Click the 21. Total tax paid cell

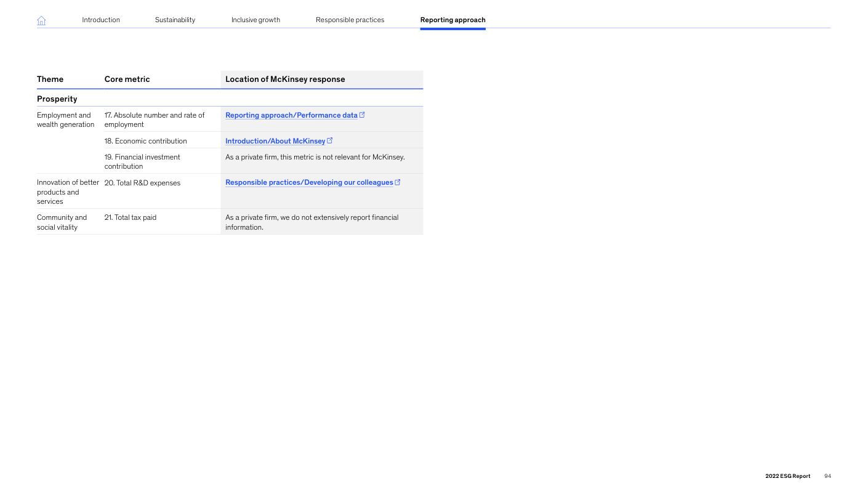(x=131, y=217)
